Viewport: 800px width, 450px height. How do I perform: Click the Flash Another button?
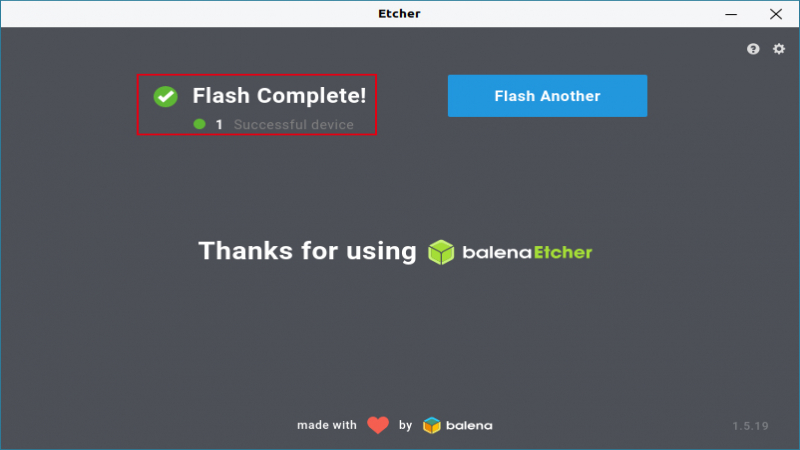pyautogui.click(x=547, y=96)
